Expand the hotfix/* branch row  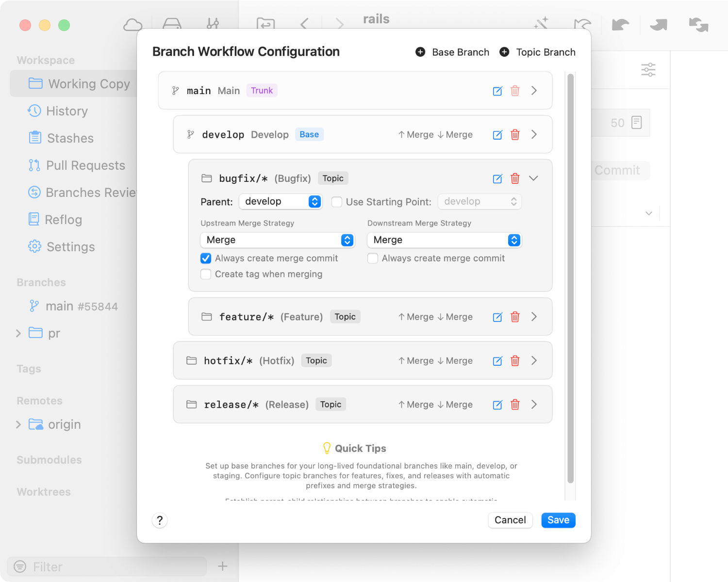[534, 361]
